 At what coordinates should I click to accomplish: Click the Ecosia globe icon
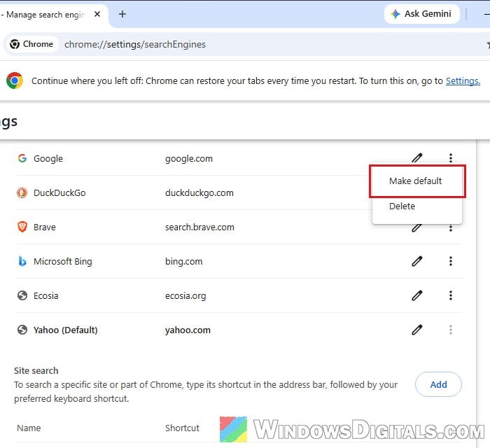pos(22,295)
